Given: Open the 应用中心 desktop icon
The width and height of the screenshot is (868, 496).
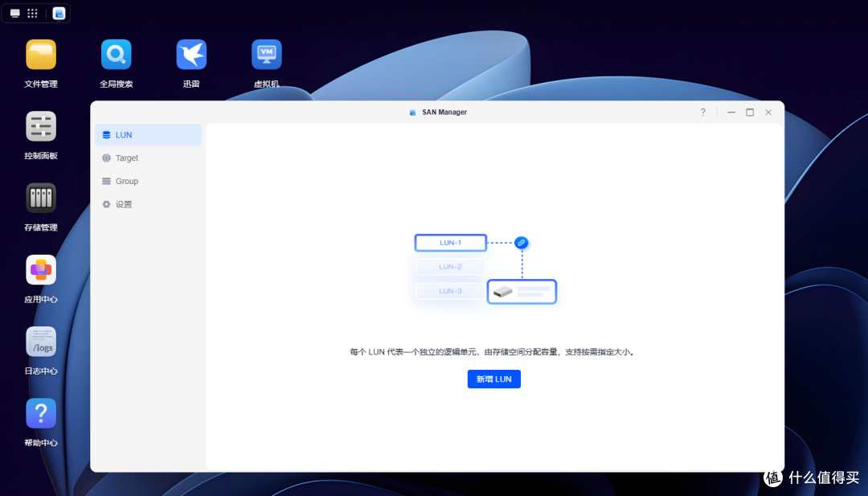Looking at the screenshot, I should [x=41, y=270].
